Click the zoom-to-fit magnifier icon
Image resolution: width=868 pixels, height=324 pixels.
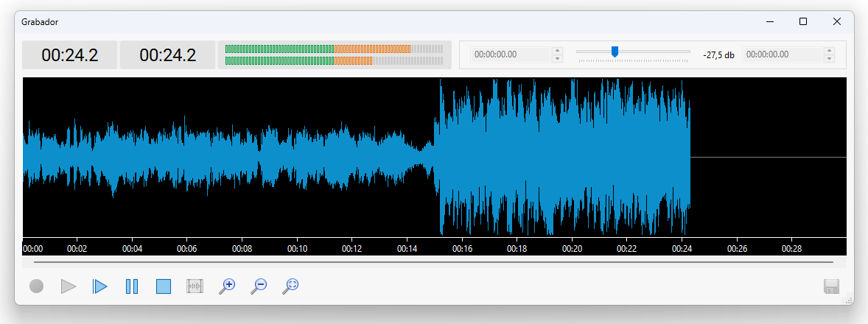tap(290, 286)
